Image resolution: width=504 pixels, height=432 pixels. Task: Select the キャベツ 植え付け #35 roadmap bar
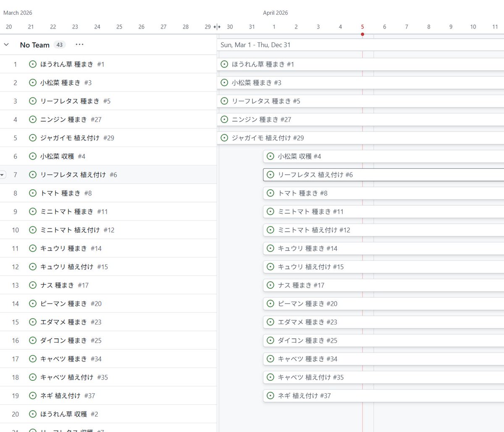point(383,377)
